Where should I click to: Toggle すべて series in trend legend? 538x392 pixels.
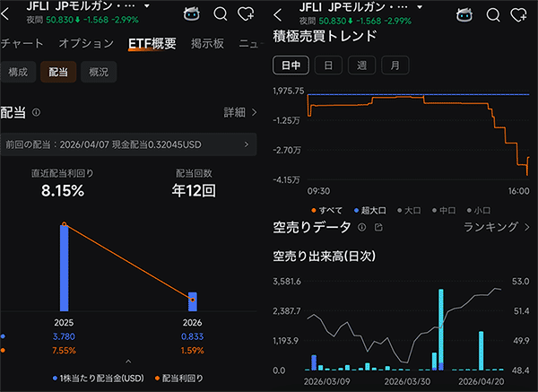click(326, 210)
